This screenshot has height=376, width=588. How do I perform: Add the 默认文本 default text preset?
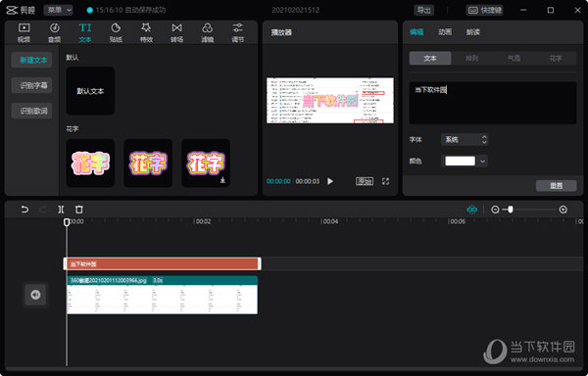90,91
